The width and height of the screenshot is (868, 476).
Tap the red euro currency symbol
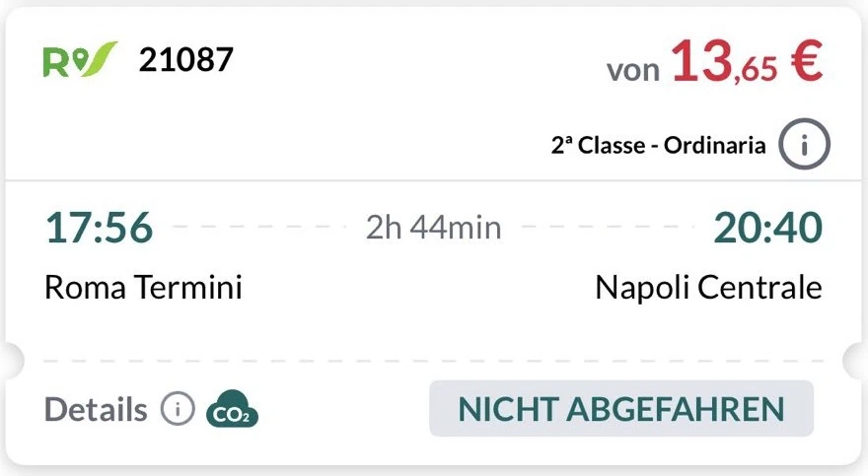805,63
